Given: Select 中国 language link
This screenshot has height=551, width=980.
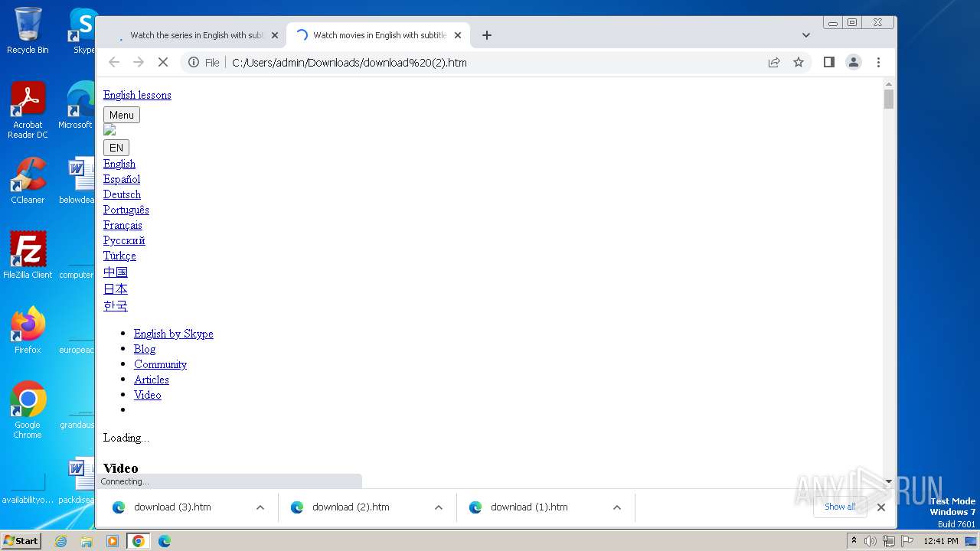Looking at the screenshot, I should click(x=116, y=272).
